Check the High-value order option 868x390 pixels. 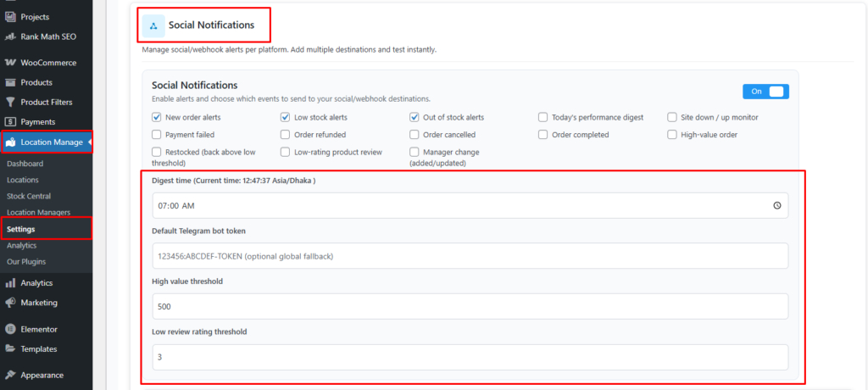pyautogui.click(x=673, y=134)
